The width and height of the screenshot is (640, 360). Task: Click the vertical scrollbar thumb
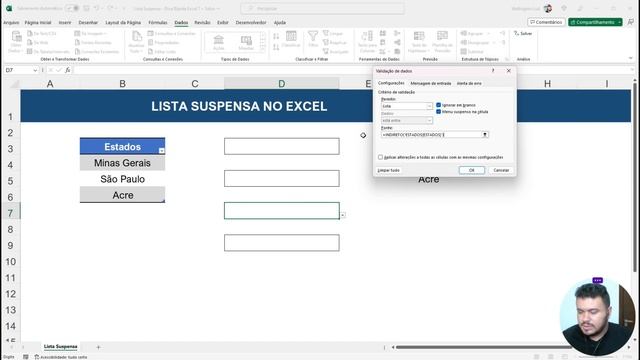[x=634, y=177]
